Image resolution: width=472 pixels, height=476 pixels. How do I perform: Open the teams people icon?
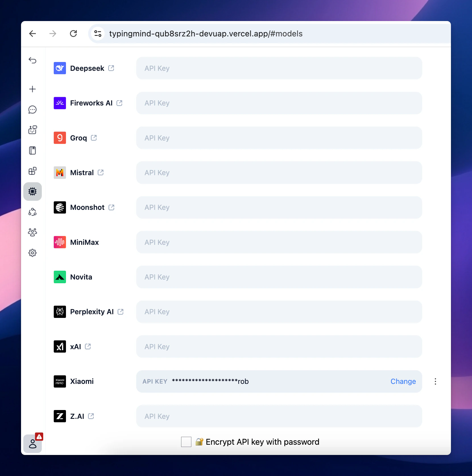(32, 232)
